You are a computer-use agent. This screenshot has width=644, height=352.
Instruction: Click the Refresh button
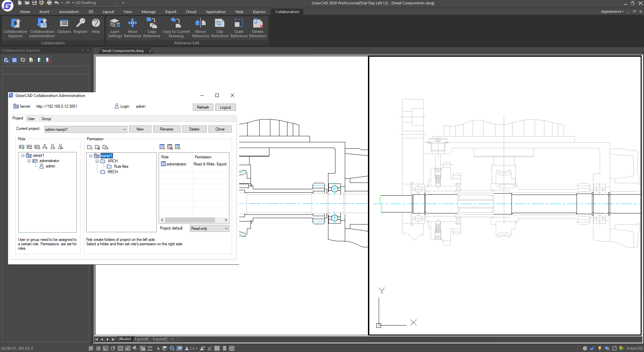[203, 107]
